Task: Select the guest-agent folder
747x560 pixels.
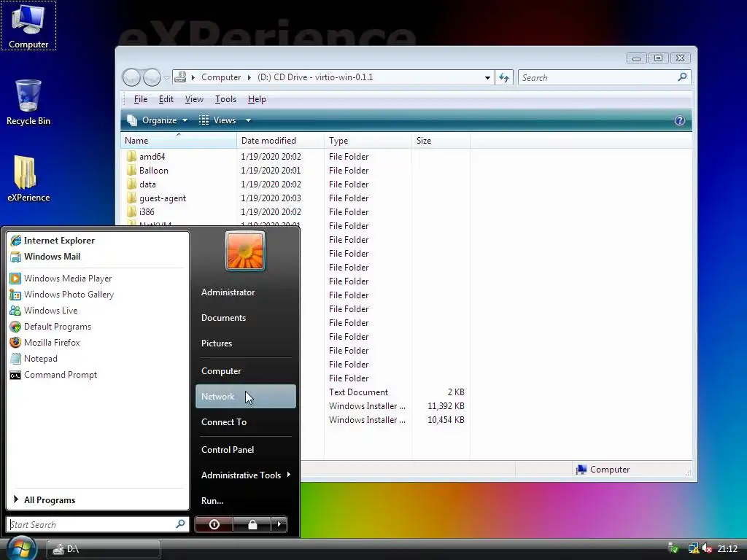Action: click(156, 198)
